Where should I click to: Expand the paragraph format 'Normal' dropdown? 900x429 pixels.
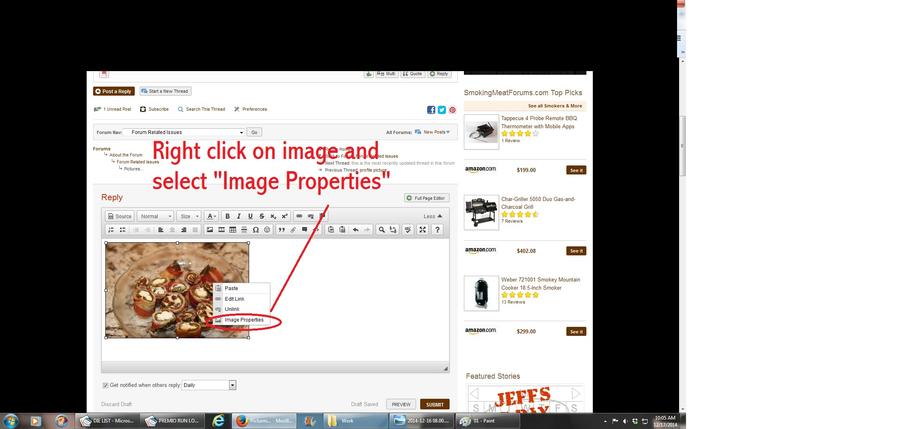[x=155, y=216]
